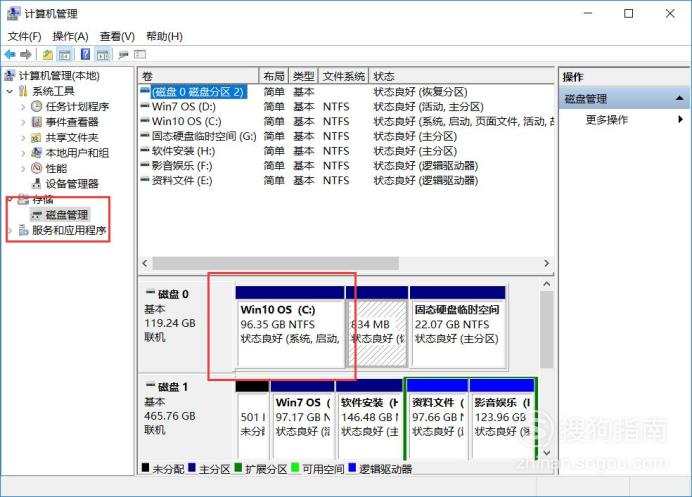The width and height of the screenshot is (692, 497).
Task: Select the 影音娱乐 123.96 GB partition block
Action: point(502,419)
